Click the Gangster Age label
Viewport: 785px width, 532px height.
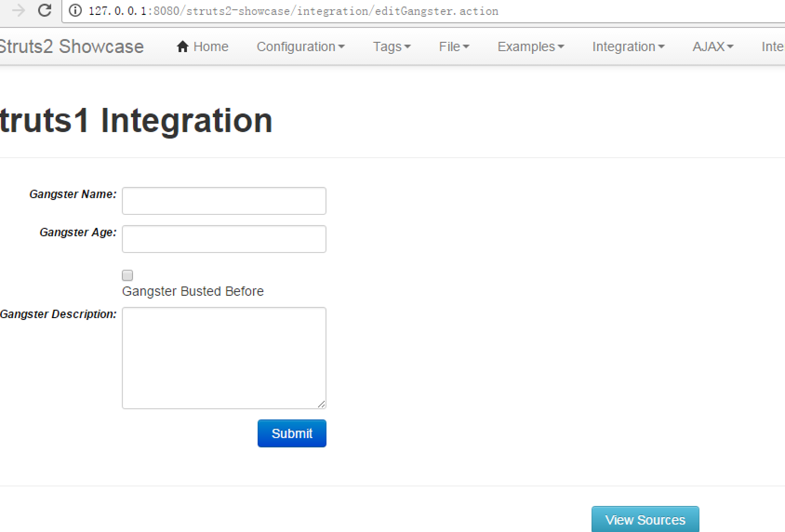(78, 233)
